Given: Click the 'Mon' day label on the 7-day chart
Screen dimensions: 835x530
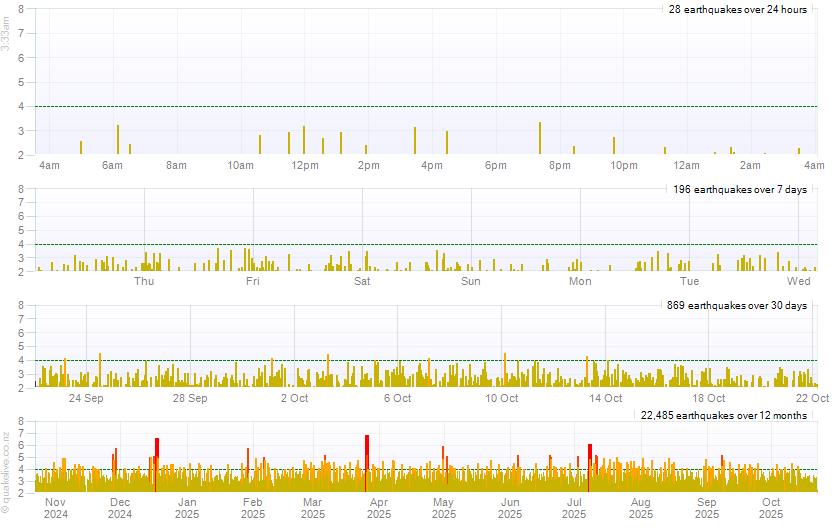Looking at the screenshot, I should point(580,282).
